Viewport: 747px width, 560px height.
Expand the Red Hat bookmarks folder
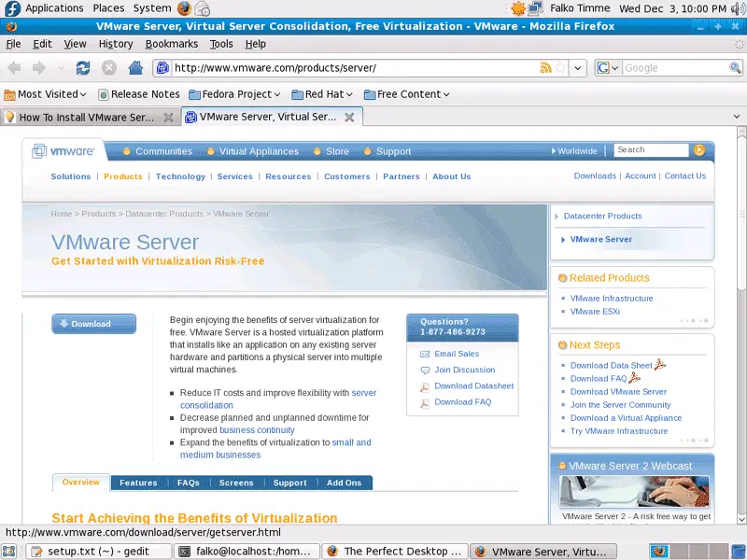click(322, 94)
